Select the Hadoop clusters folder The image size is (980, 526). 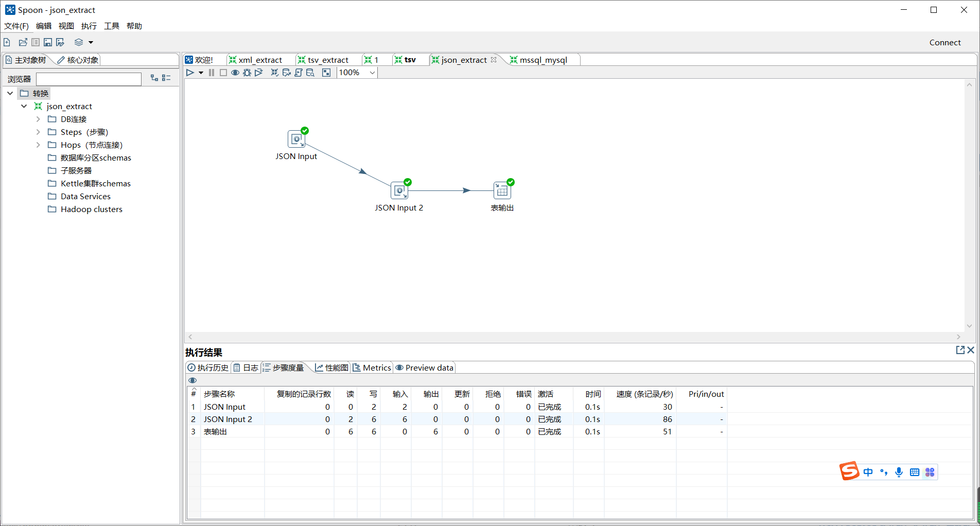click(x=85, y=209)
